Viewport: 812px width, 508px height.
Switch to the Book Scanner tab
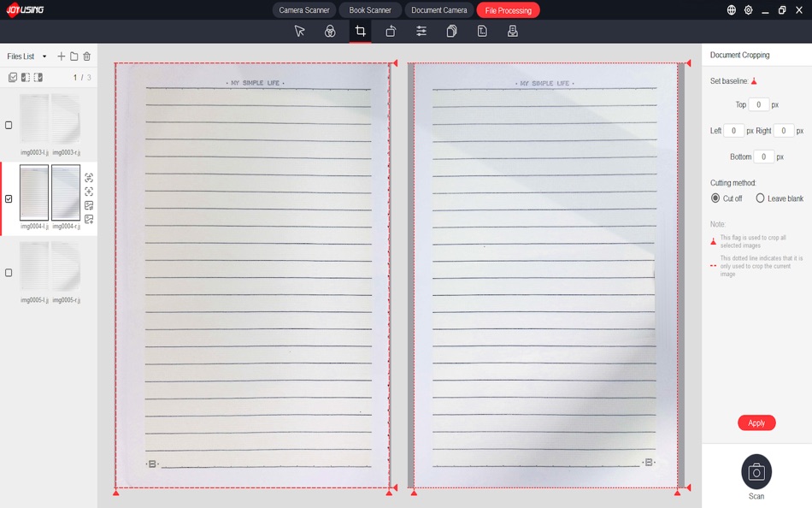pyautogui.click(x=368, y=9)
